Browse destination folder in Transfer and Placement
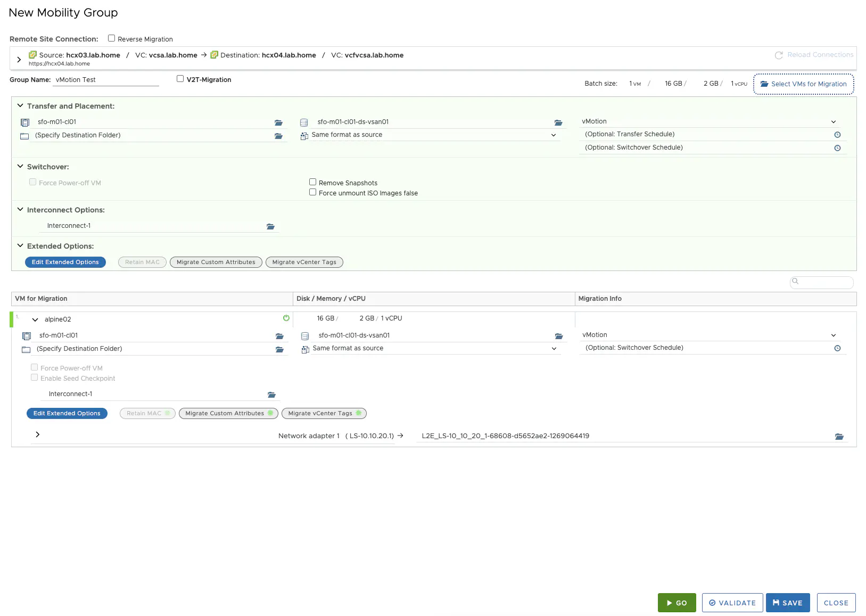Image resolution: width=866 pixels, height=616 pixels. pos(278,136)
